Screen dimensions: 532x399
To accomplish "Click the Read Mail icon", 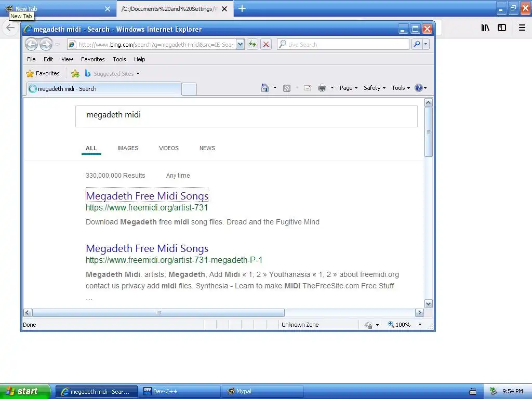I will (308, 88).
